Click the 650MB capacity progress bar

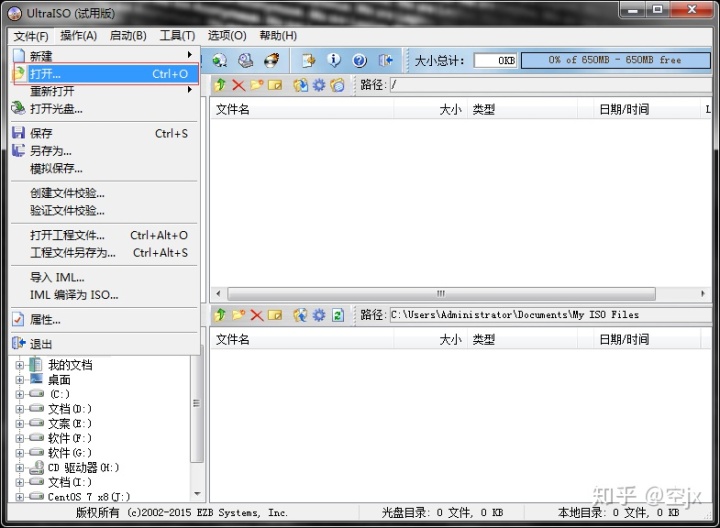pyautogui.click(x=616, y=60)
